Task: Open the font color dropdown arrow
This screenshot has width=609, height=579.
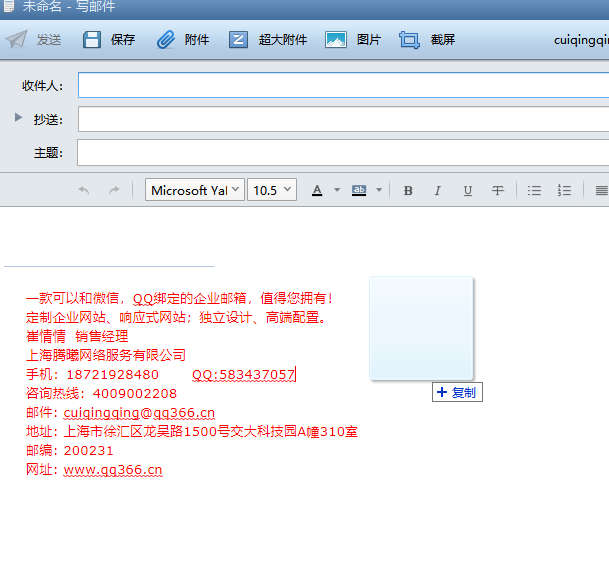Action: 337,190
